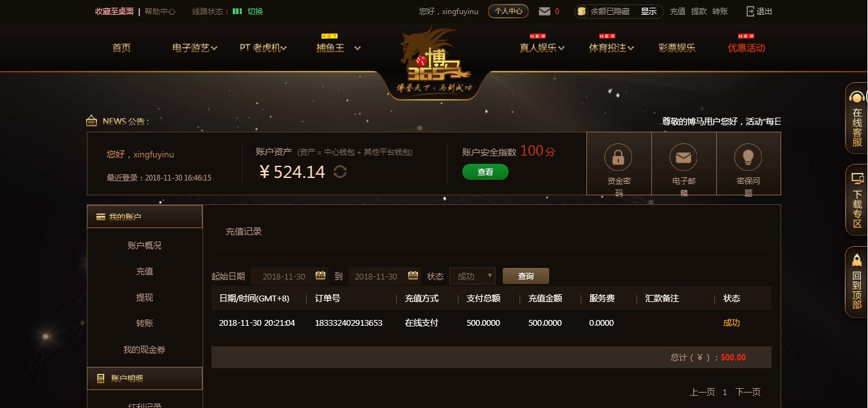Click the 查询 search button
This screenshot has width=868, height=408.
click(526, 276)
